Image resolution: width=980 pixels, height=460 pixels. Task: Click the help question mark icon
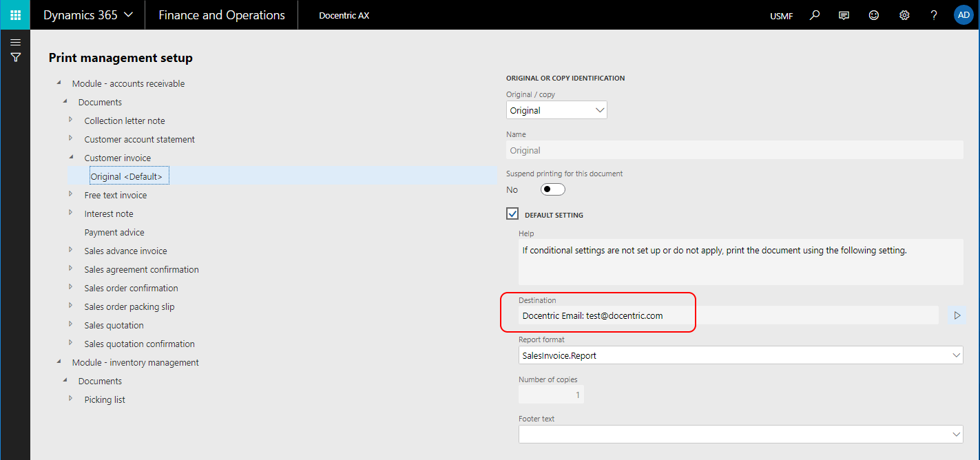click(934, 15)
